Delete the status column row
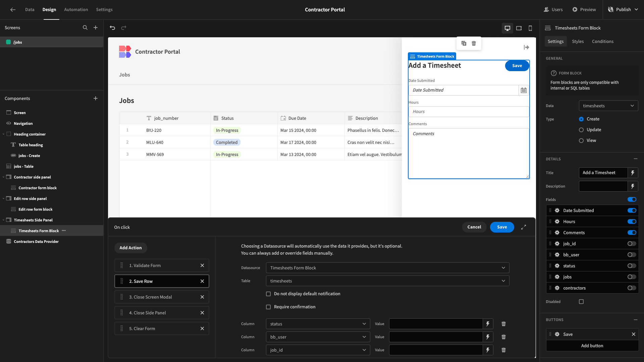 [x=503, y=324]
